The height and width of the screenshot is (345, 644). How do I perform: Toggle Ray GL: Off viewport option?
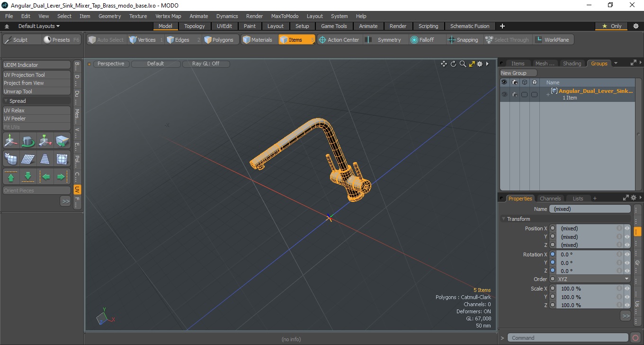206,64
